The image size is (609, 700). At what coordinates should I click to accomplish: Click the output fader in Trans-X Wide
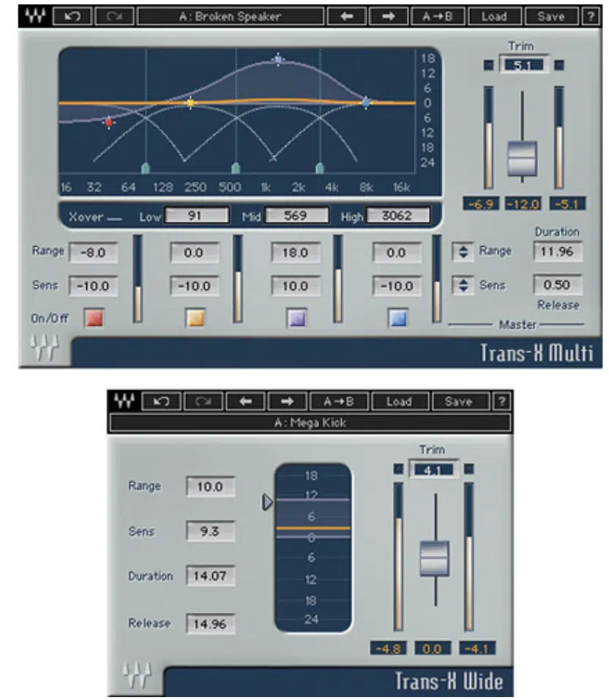click(434, 559)
